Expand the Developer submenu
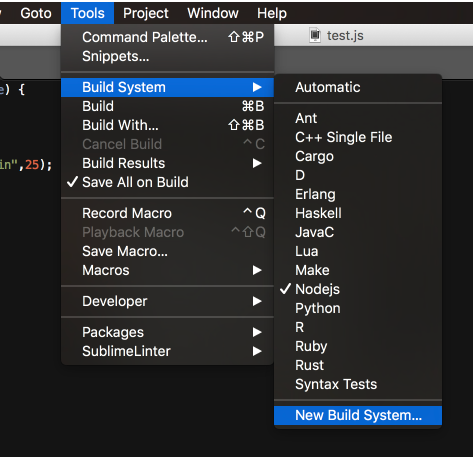473x457 pixels. tap(167, 301)
